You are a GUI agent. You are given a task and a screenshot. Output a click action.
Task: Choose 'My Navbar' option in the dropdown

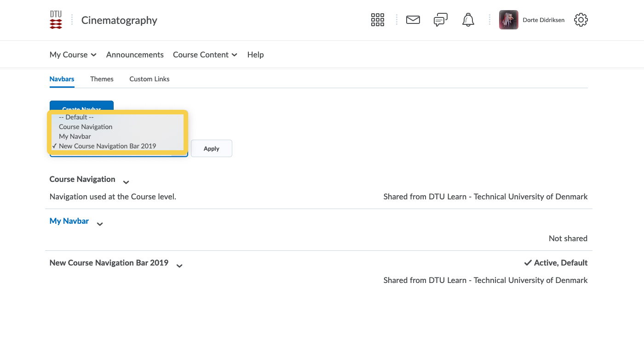tap(75, 136)
